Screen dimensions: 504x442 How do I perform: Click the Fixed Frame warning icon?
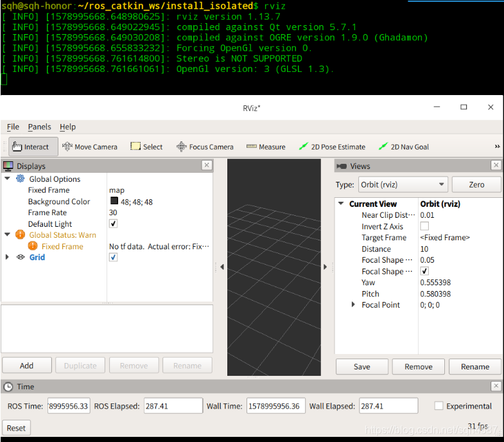click(33, 246)
